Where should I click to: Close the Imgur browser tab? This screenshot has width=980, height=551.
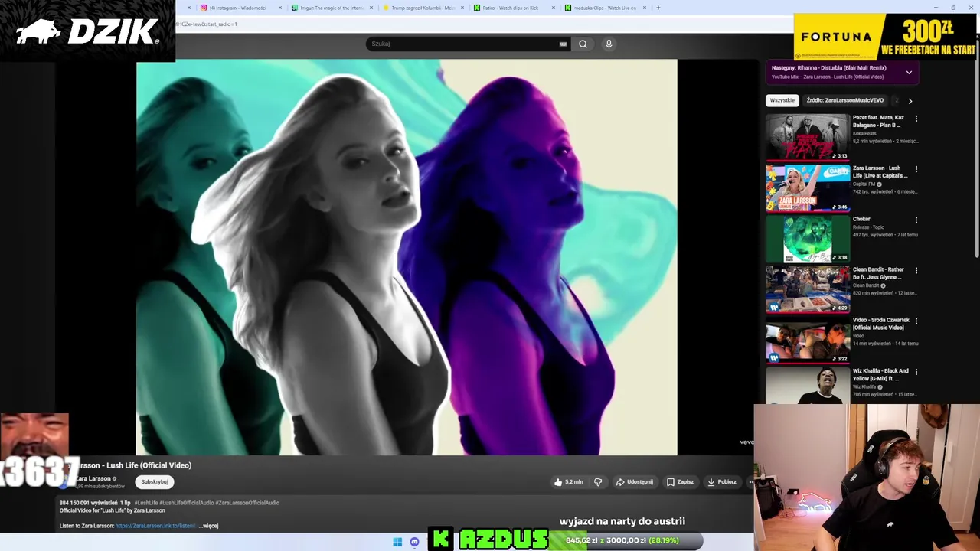coord(371,8)
